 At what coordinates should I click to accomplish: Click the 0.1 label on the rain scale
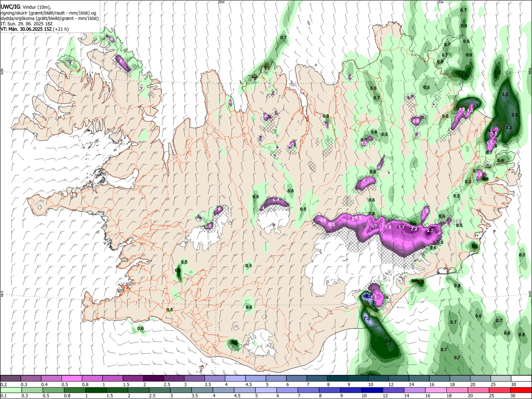pyautogui.click(x=3, y=396)
